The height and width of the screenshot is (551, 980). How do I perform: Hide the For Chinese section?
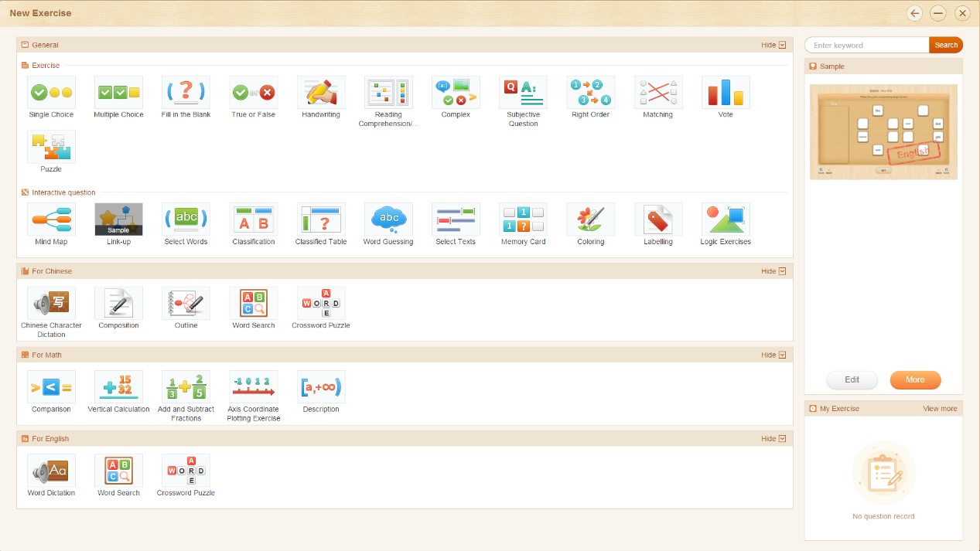[x=773, y=271]
